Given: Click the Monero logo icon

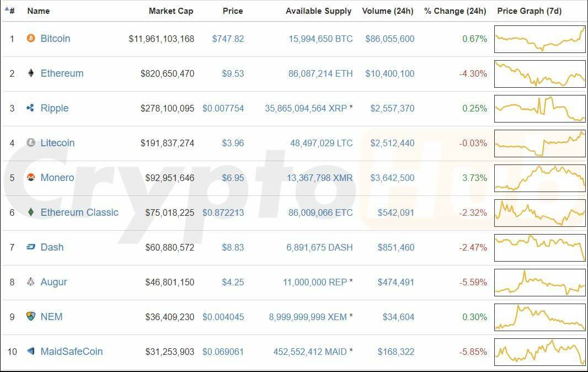Looking at the screenshot, I should 31,177.
